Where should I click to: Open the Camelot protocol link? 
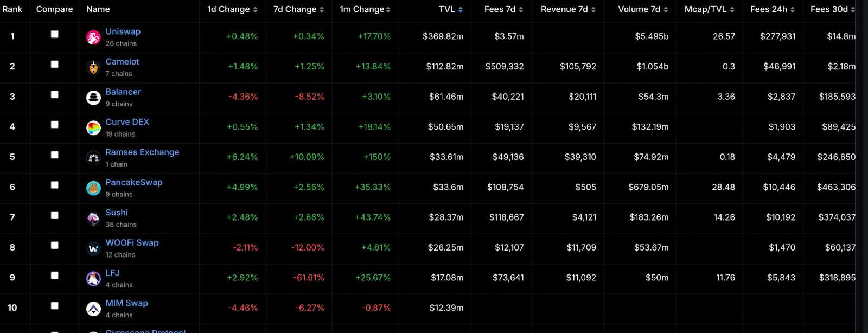(x=123, y=62)
